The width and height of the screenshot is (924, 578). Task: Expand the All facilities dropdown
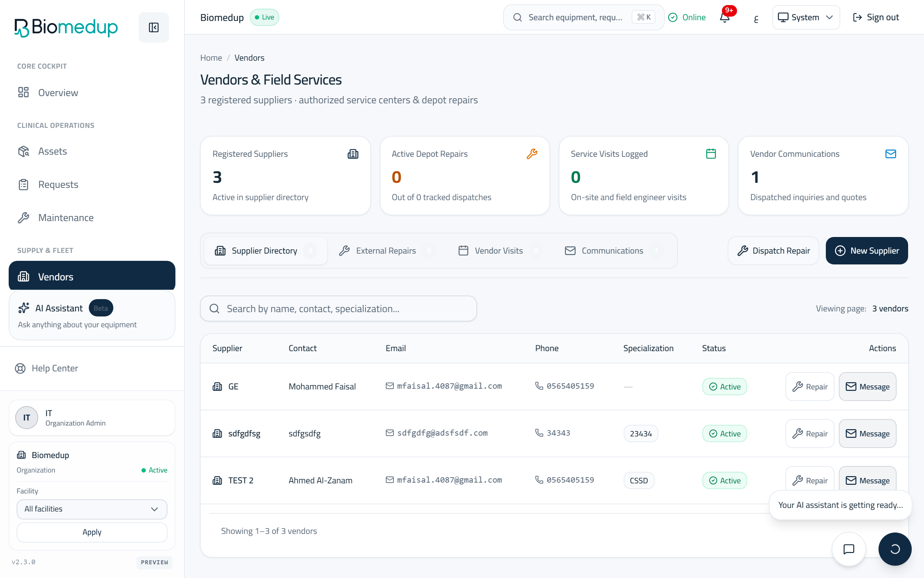[92, 509]
